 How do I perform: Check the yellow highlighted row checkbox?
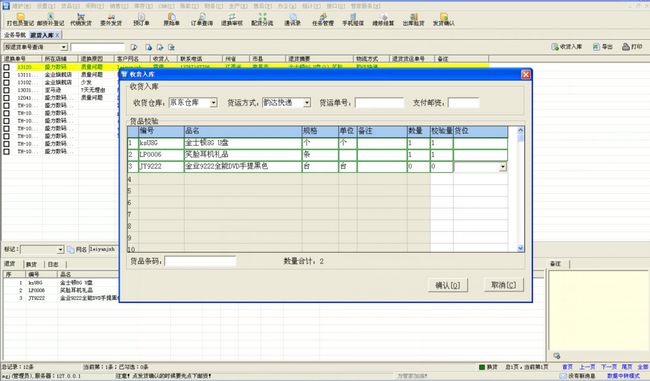coord(7,67)
